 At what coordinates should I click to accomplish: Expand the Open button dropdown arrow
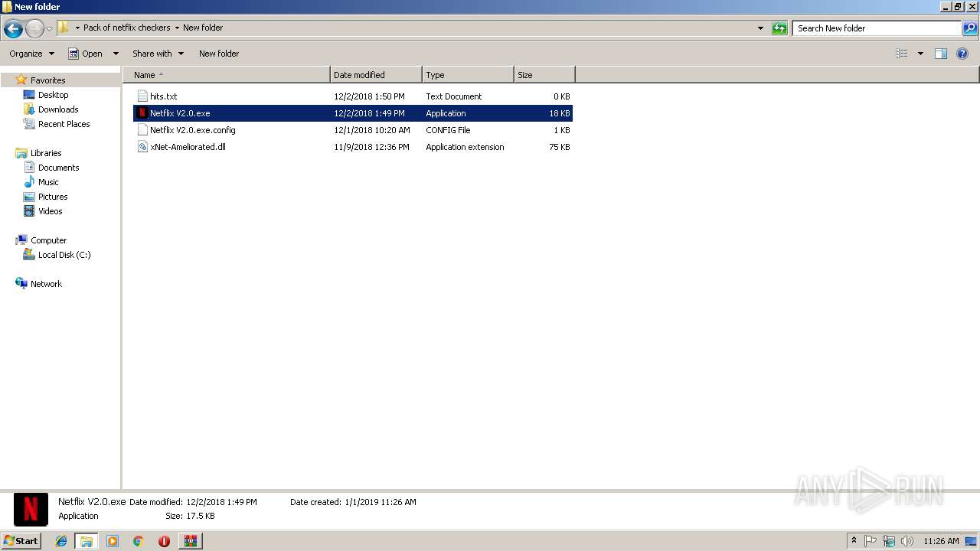[116, 54]
